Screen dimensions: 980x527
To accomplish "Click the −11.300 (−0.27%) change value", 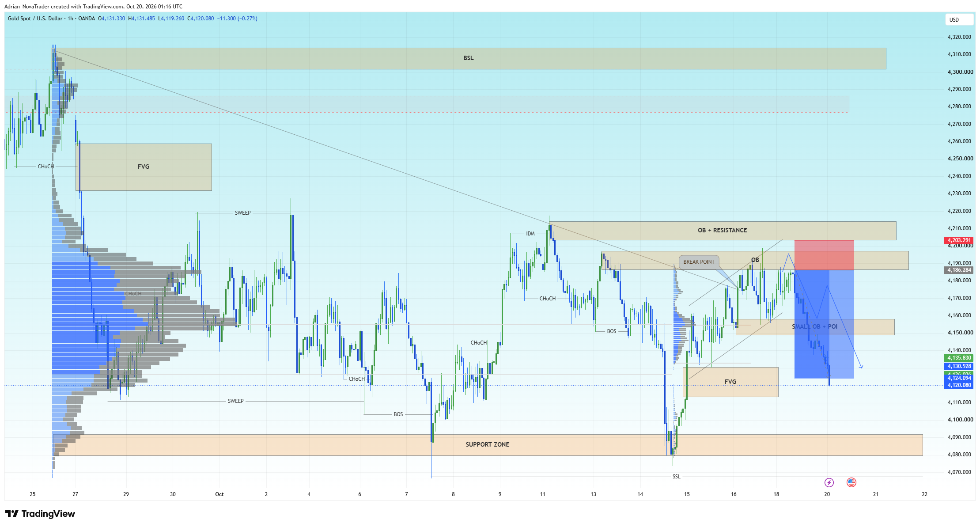I will 237,19.
